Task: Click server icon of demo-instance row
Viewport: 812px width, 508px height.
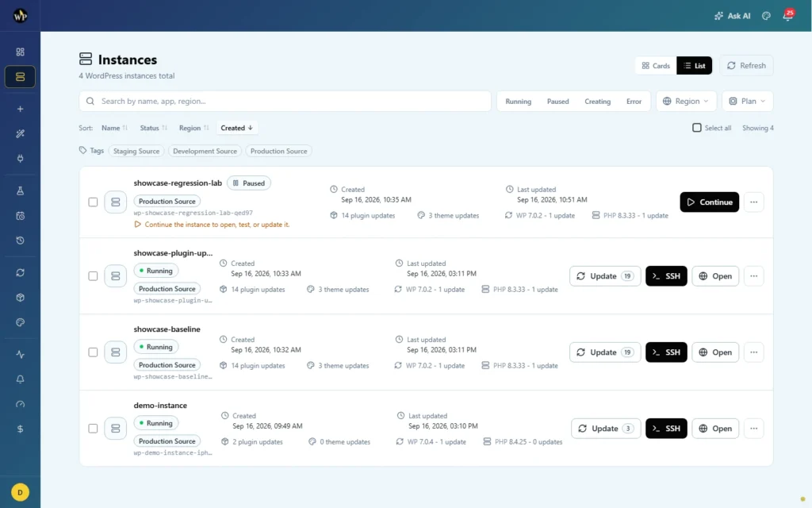Action: [x=116, y=429]
